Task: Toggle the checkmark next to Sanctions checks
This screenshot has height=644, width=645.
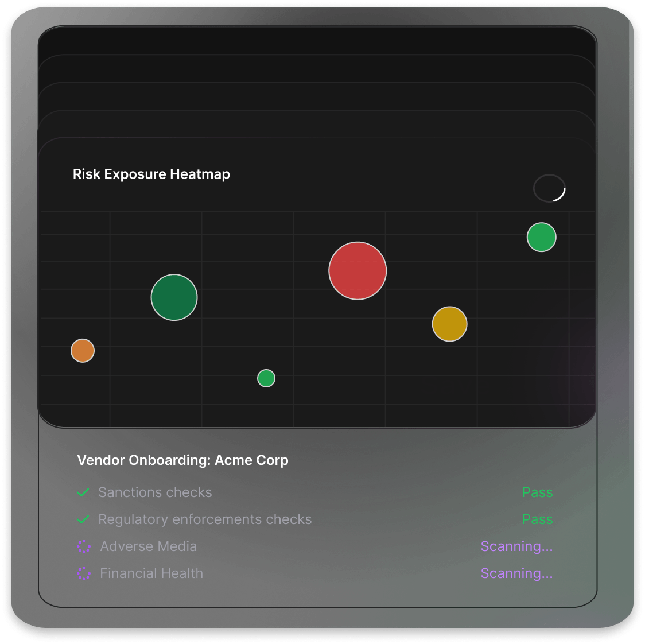Action: (x=82, y=492)
